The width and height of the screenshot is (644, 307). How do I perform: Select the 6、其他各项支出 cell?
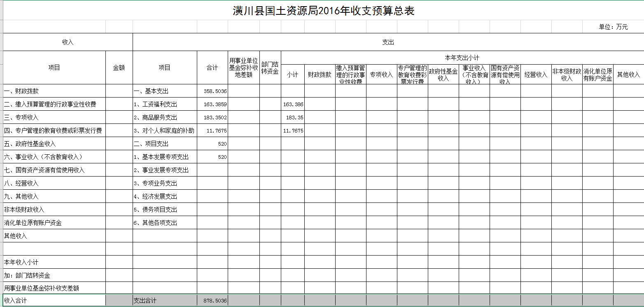[165, 223]
